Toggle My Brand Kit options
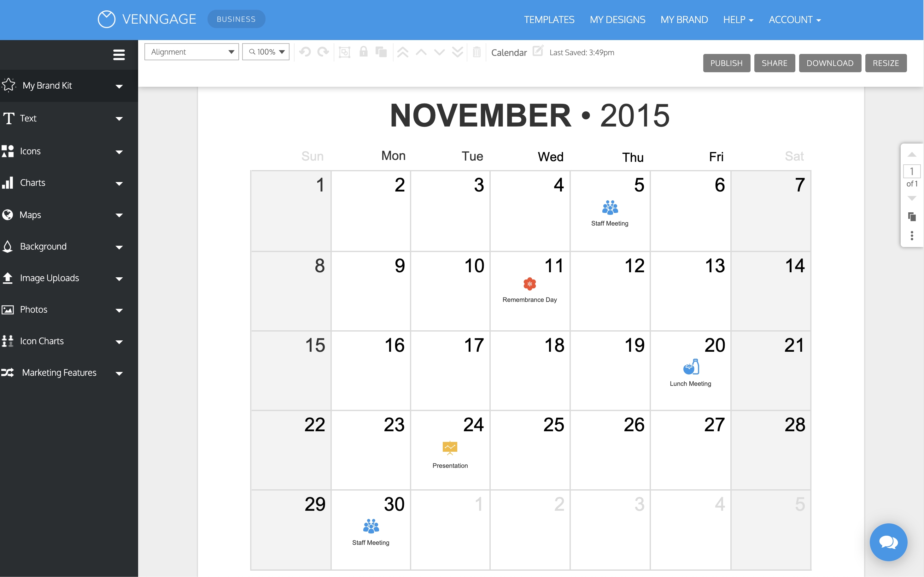This screenshot has height=577, width=924. (x=118, y=85)
